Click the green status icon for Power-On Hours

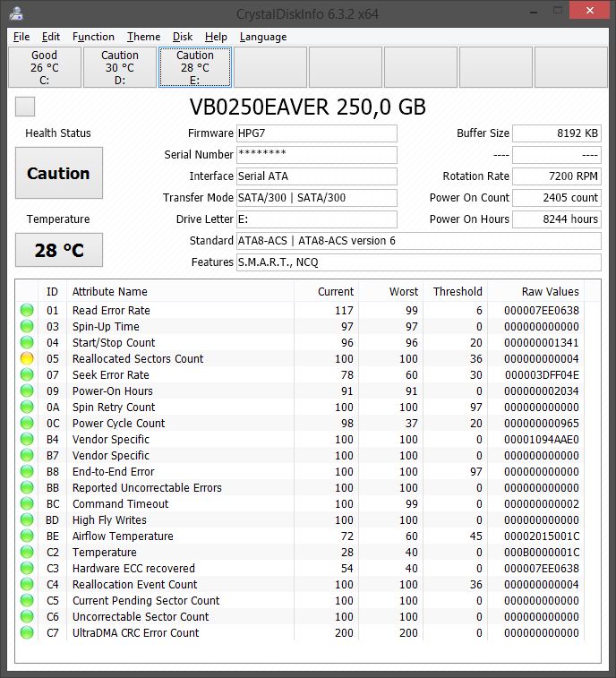(27, 390)
